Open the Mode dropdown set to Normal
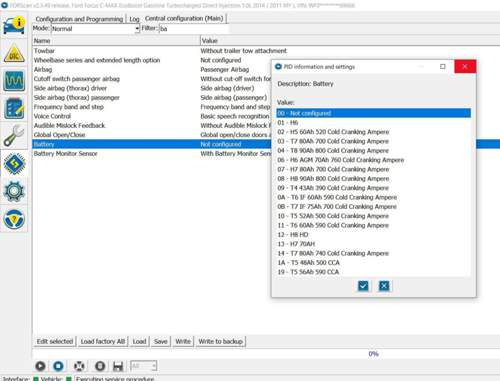Screen dimensions: 500x381 (x=95, y=29)
